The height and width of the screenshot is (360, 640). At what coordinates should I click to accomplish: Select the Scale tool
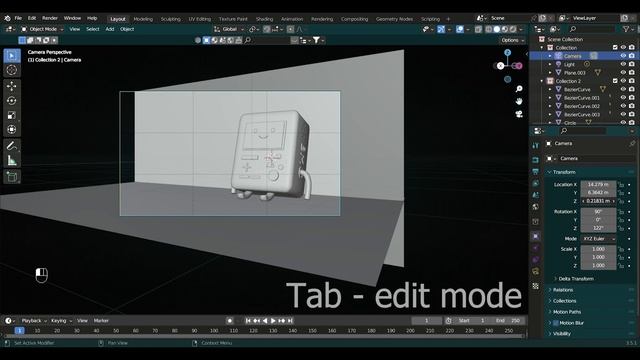pyautogui.click(x=11, y=115)
